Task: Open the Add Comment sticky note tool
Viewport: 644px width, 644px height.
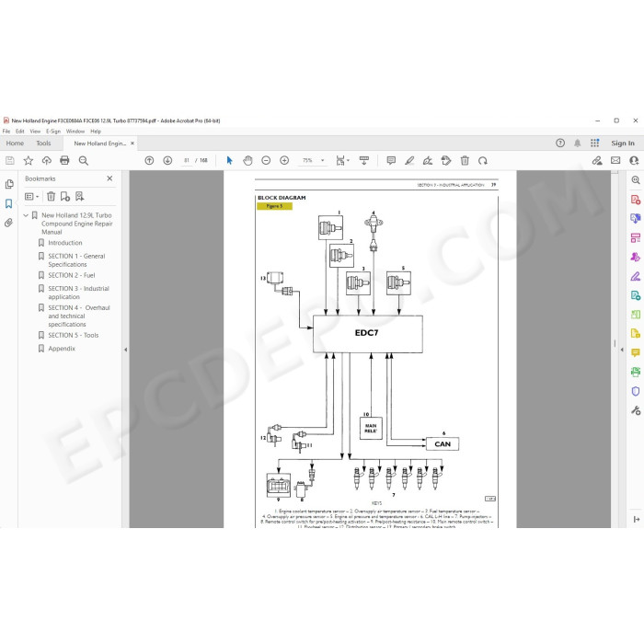Action: (391, 161)
